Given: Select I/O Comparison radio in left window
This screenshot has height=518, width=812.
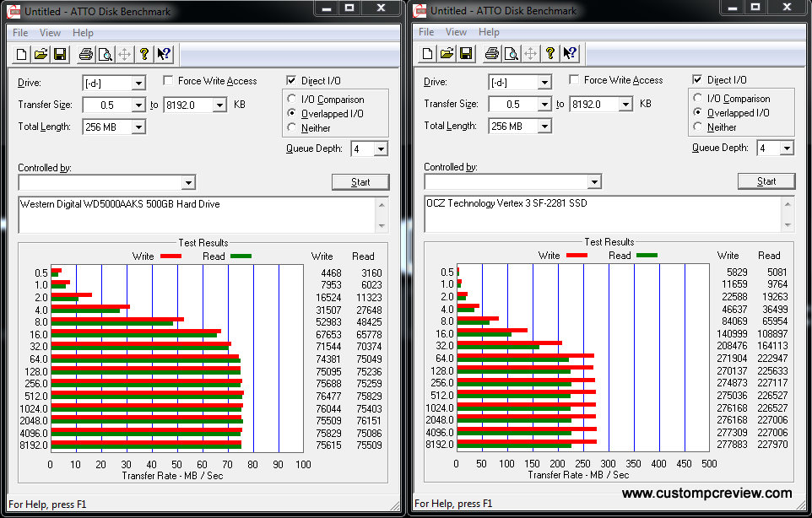Looking at the screenshot, I should [292, 99].
